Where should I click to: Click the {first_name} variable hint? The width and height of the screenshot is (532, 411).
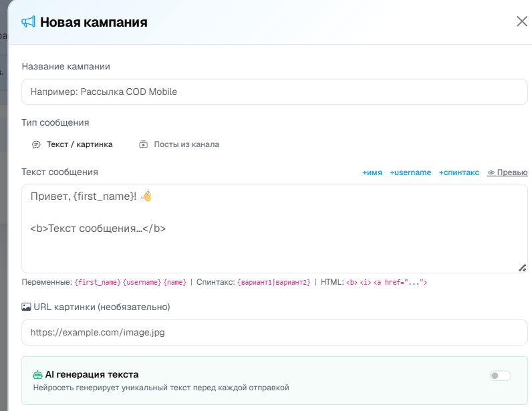click(98, 282)
